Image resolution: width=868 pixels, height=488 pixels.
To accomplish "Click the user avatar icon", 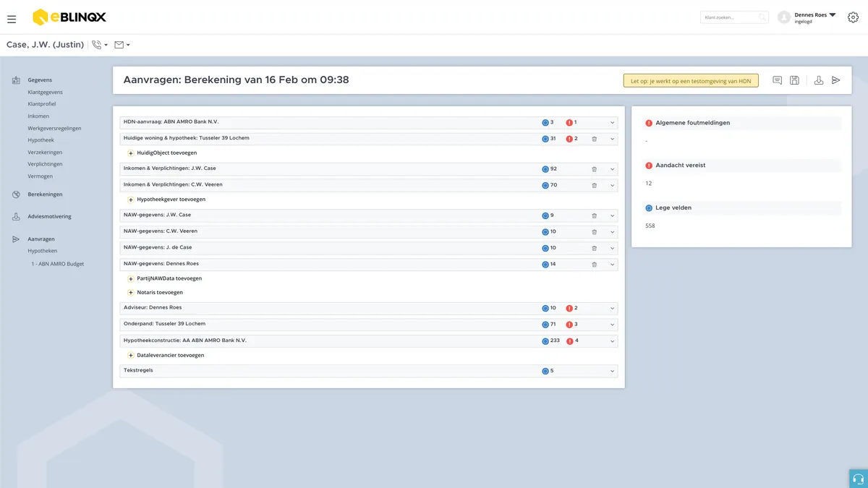I will [784, 17].
